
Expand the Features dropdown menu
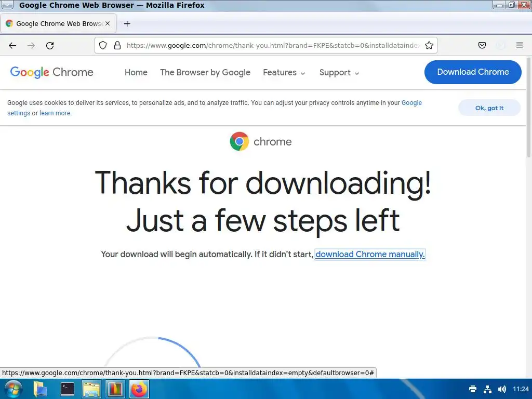(x=284, y=72)
